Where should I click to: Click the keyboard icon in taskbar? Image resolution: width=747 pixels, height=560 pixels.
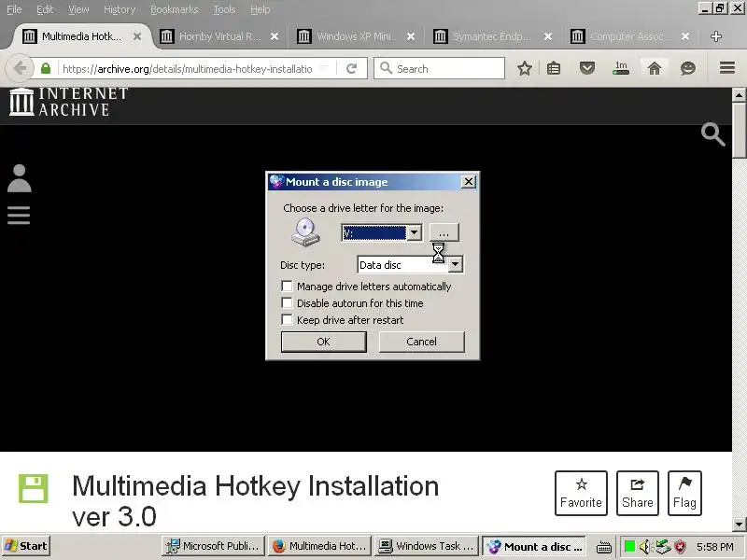point(603,547)
